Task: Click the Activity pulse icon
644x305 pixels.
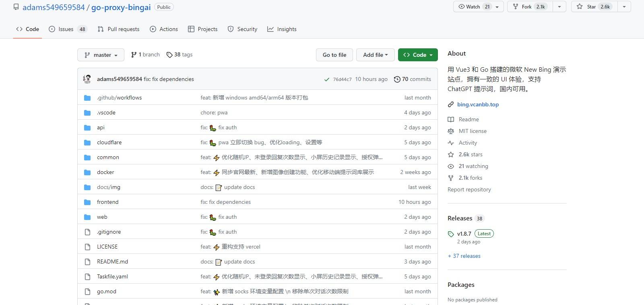Action: coord(451,143)
